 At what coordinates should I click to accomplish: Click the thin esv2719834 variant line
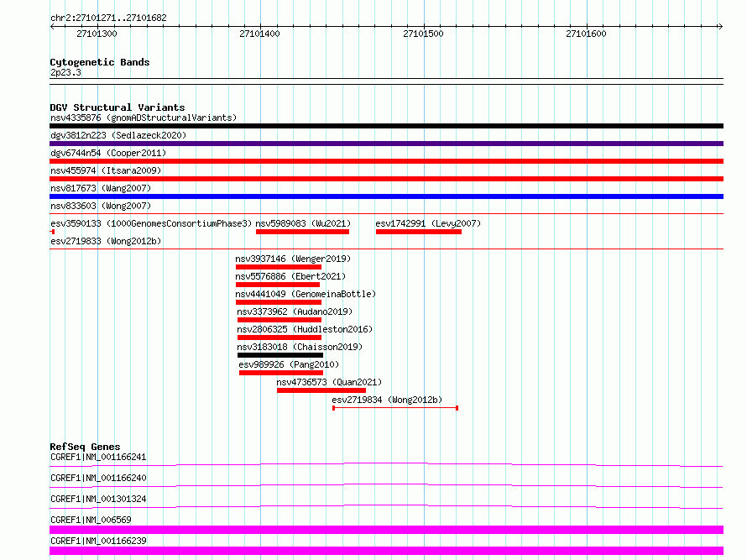tap(395, 408)
